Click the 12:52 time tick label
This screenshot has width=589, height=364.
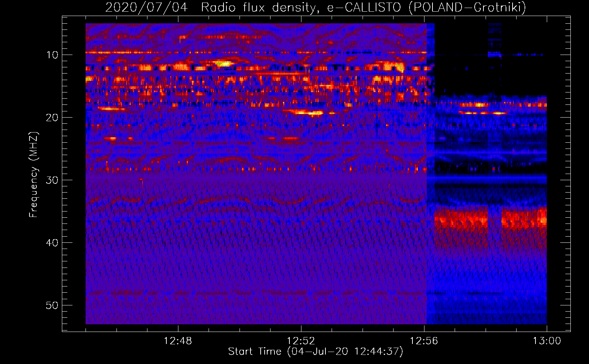click(x=301, y=341)
